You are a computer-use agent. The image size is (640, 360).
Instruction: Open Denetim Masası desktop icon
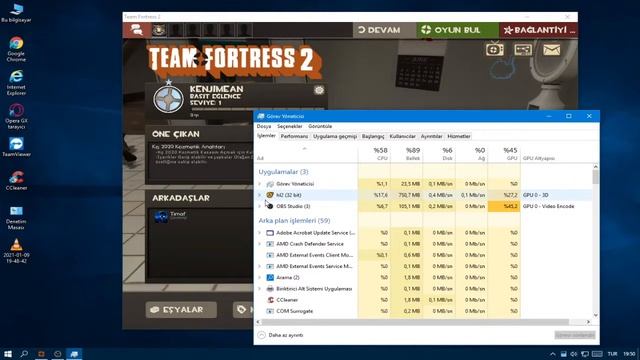click(x=16, y=217)
